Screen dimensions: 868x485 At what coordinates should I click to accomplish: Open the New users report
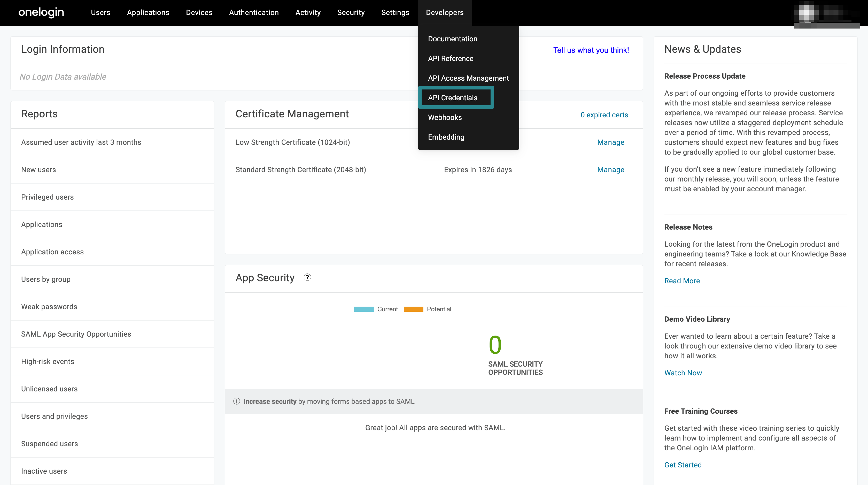tap(112, 170)
